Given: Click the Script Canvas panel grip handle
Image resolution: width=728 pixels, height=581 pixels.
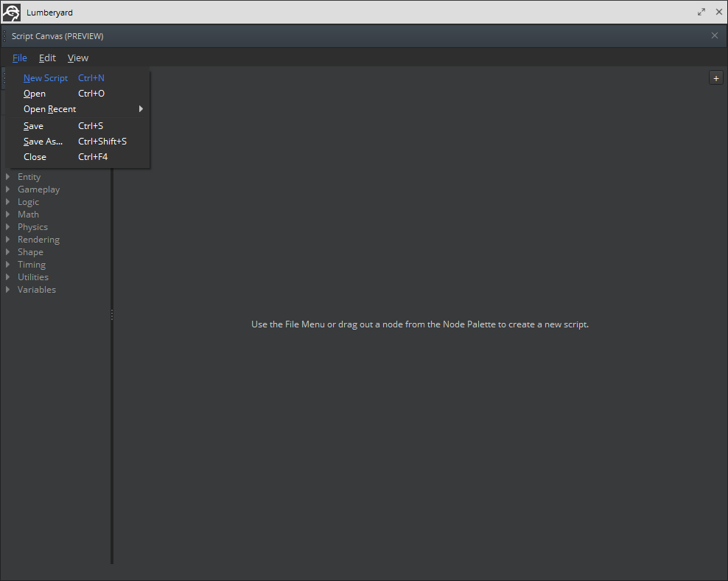Looking at the screenshot, I should pos(4,36).
